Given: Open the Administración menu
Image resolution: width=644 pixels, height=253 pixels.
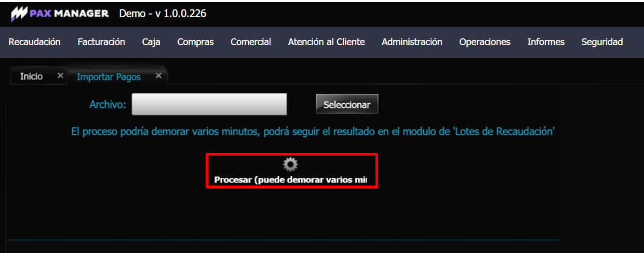Looking at the screenshot, I should (x=412, y=42).
